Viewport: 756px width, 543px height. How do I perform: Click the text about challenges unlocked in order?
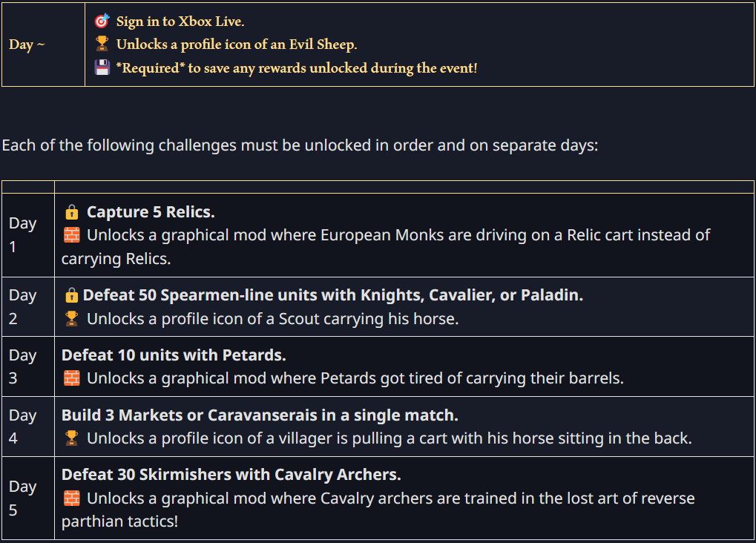point(300,145)
